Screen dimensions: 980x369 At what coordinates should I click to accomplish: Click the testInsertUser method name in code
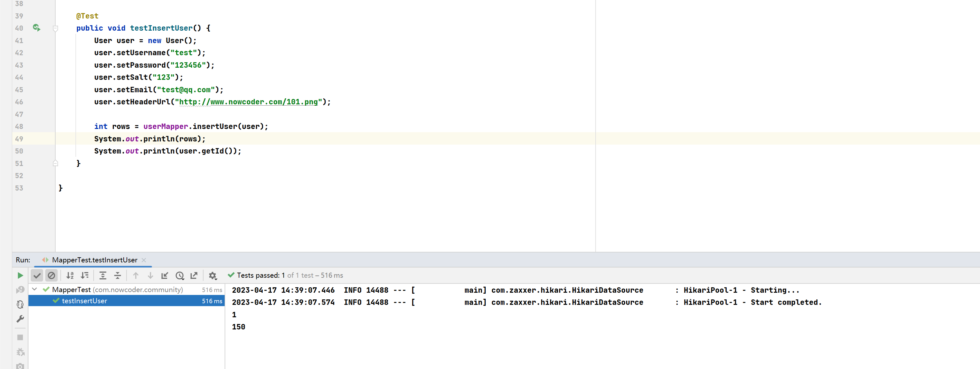(161, 28)
